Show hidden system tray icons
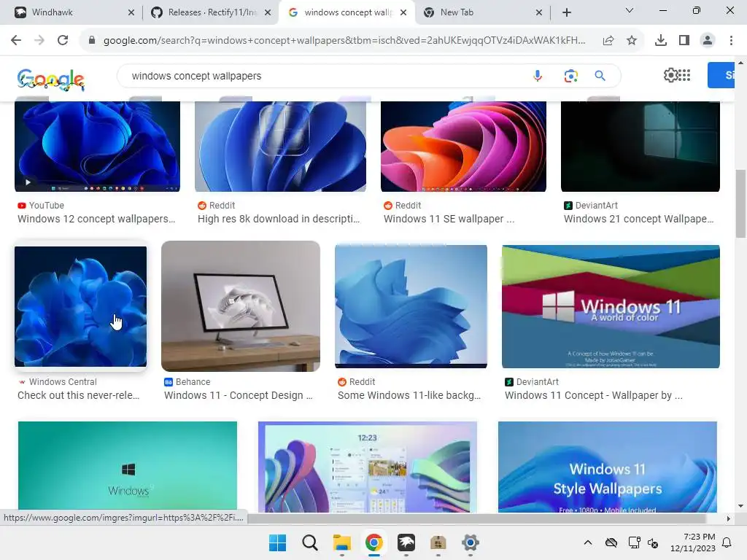Viewport: 747px width, 560px height. [x=588, y=542]
